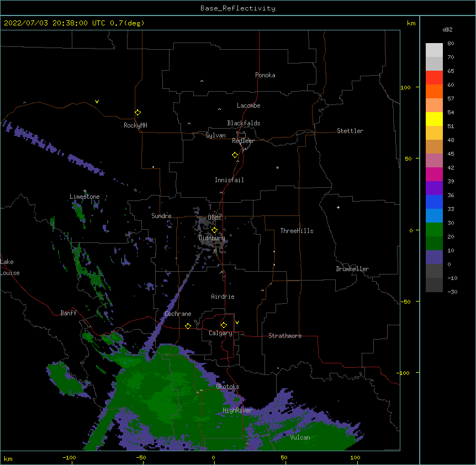Pick the slate-purple 10 dBZ legend swatch
Screen dimensions: 476x465
(x=434, y=257)
